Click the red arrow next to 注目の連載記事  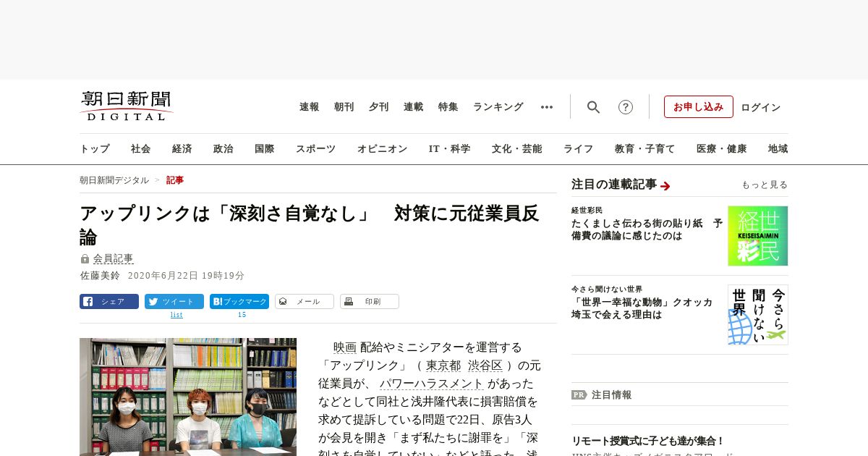665,186
